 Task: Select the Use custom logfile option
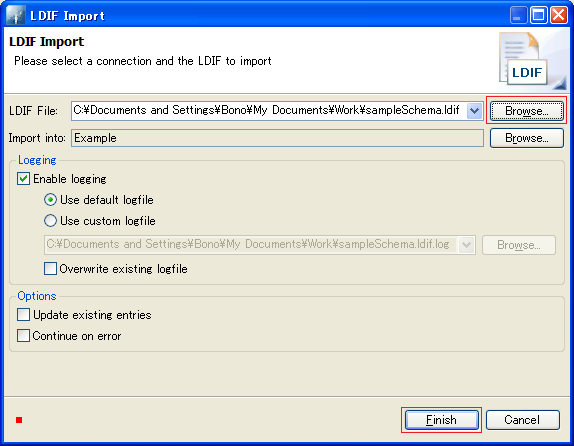click(51, 221)
